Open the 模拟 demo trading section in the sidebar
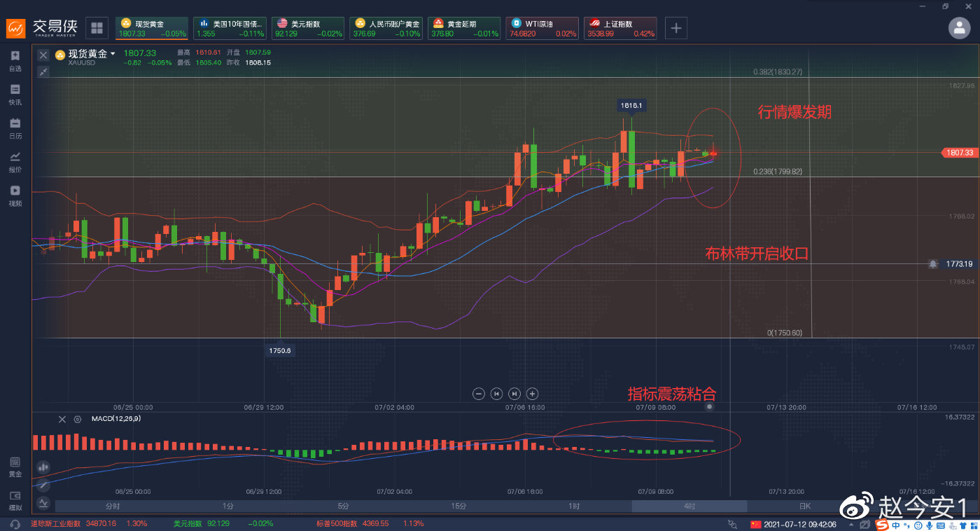Screen dimensions: 980x531 coord(15,500)
